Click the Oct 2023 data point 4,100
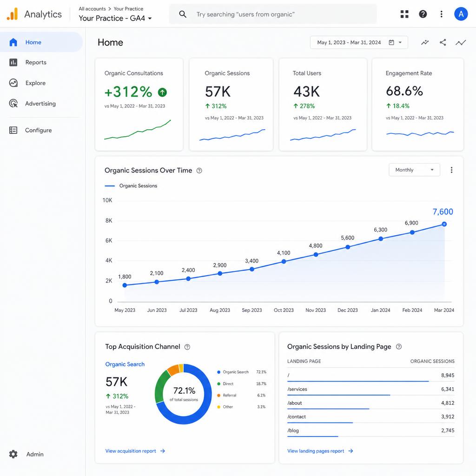The width and height of the screenshot is (476, 476). click(x=284, y=262)
